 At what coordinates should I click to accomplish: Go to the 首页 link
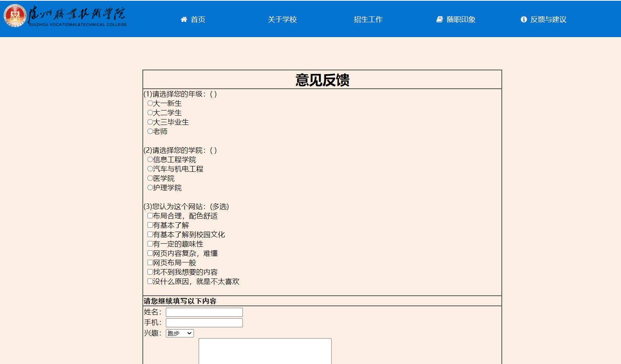198,20
